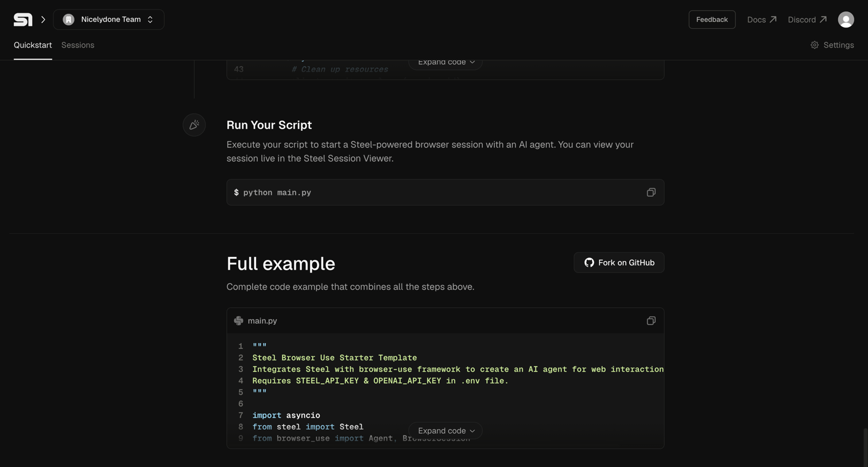Open the Discord external link
The image size is (868, 467).
pos(807,20)
